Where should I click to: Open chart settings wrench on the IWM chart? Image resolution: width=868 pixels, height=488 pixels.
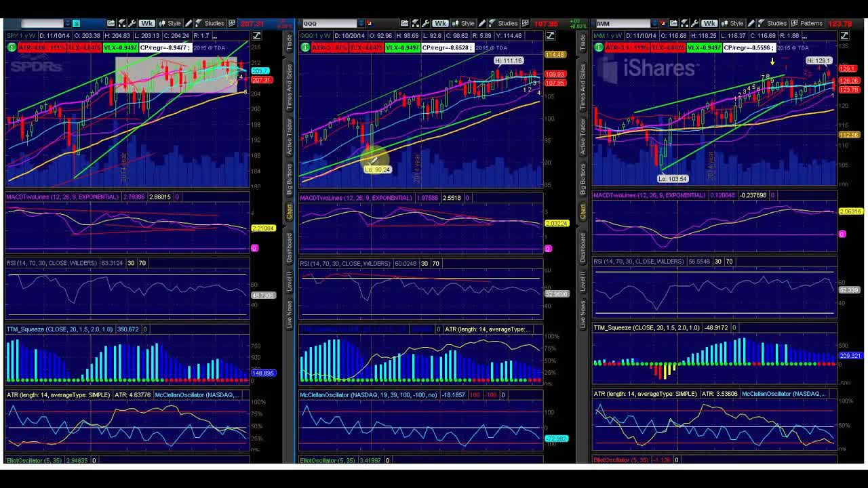pos(694,23)
